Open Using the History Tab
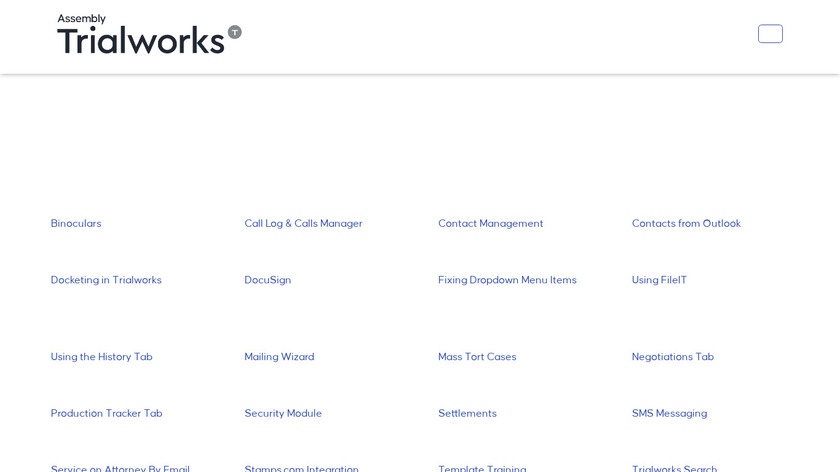This screenshot has height=472, width=840. tap(102, 357)
